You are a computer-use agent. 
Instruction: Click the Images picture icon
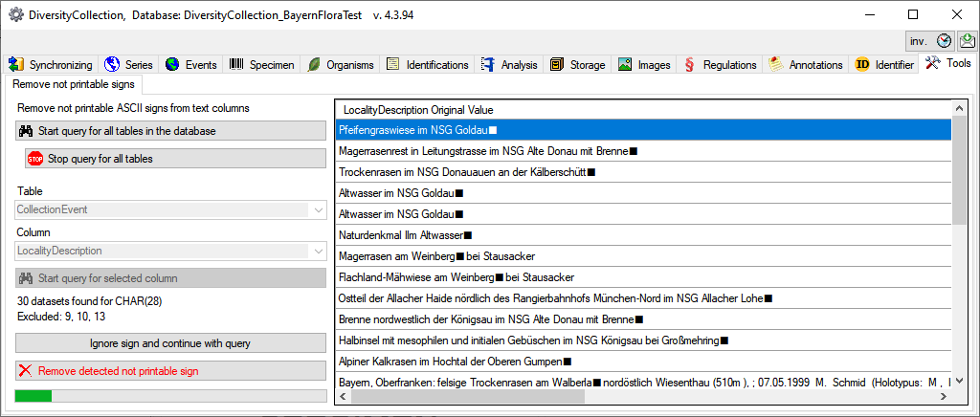pyautogui.click(x=624, y=64)
